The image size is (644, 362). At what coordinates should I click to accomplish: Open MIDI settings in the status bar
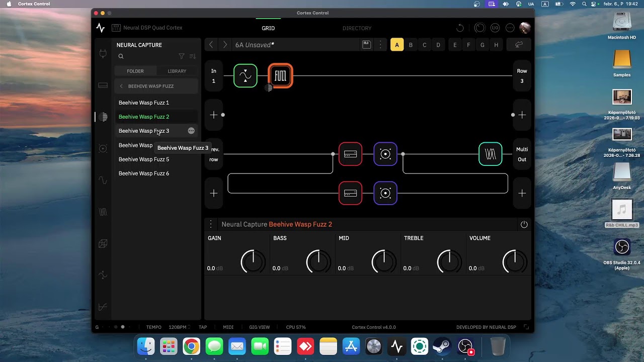(228, 327)
